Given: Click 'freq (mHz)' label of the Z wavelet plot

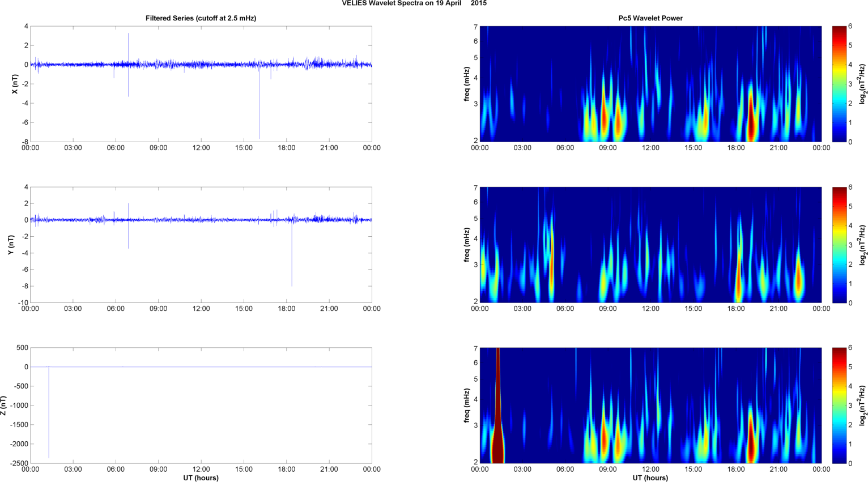Looking at the screenshot, I should 466,406.
